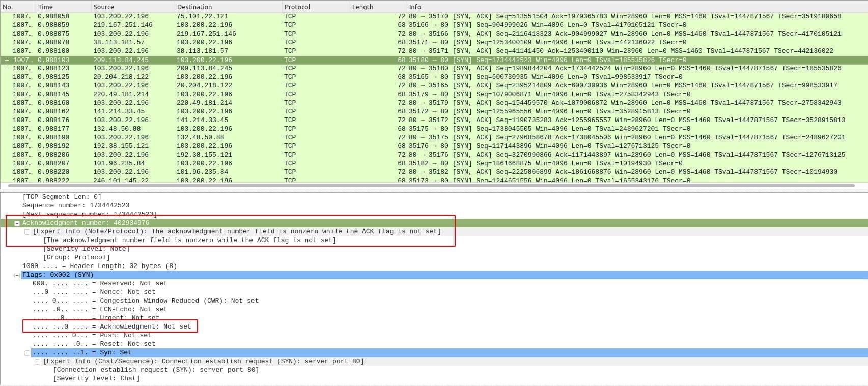This screenshot has height=386, width=868.
Task: Collapse the Expert Info Note/Protocol node
Action: coord(27,232)
